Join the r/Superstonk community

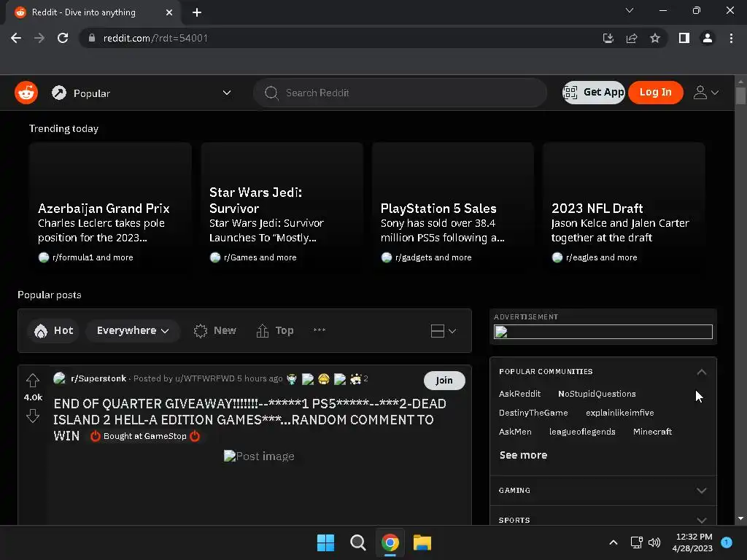444,381
